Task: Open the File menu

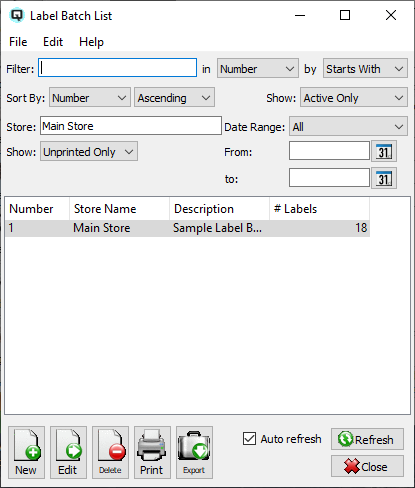Action: pos(18,42)
